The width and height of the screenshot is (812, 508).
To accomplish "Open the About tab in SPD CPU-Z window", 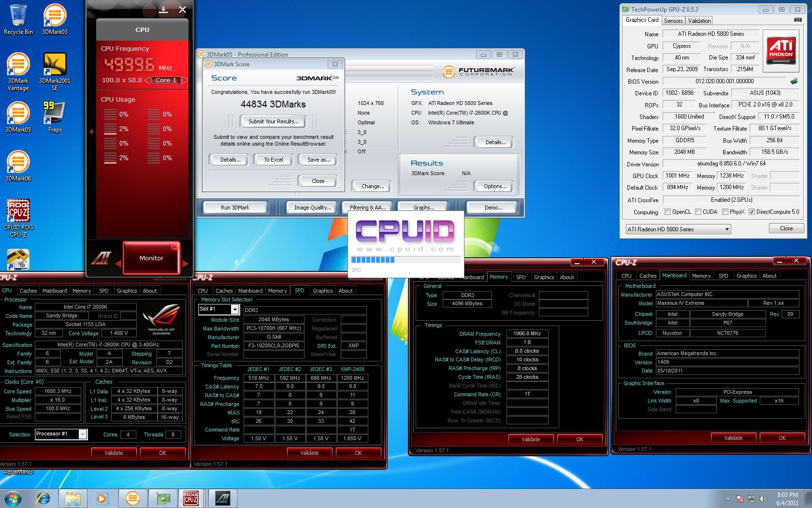I will pyautogui.click(x=345, y=291).
